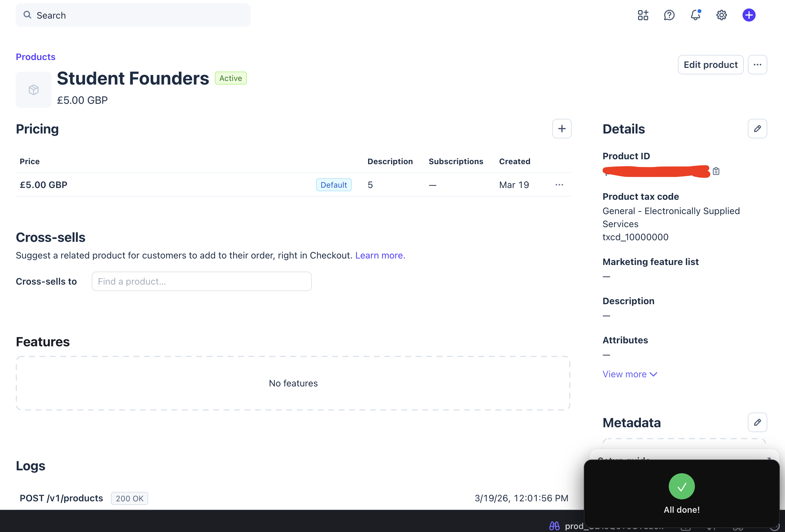Click the Find a product field
Screen dimensions: 785x532
(201, 281)
